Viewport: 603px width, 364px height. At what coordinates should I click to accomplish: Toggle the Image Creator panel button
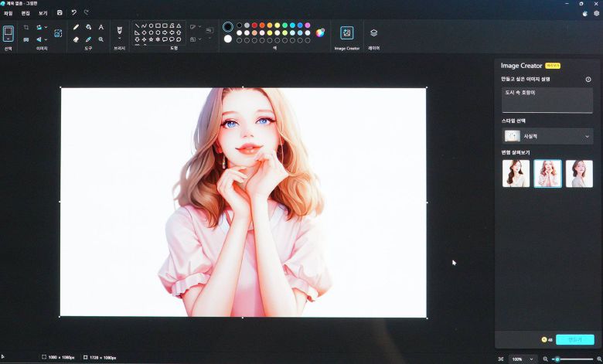[346, 33]
